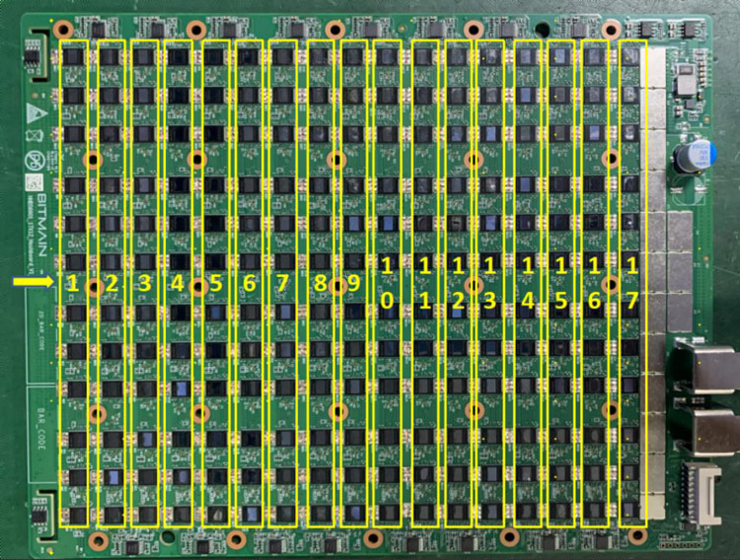Click the Pb-free circular symbol
Image resolution: width=740 pixels, height=560 pixels.
[35, 161]
